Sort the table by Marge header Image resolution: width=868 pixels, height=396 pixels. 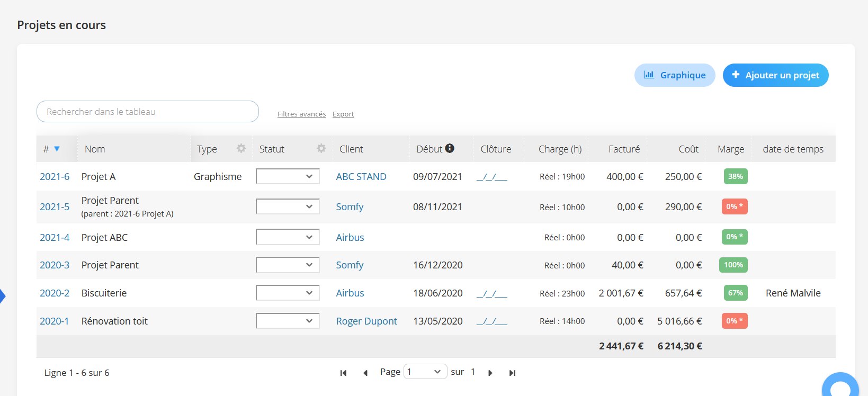tap(731, 149)
